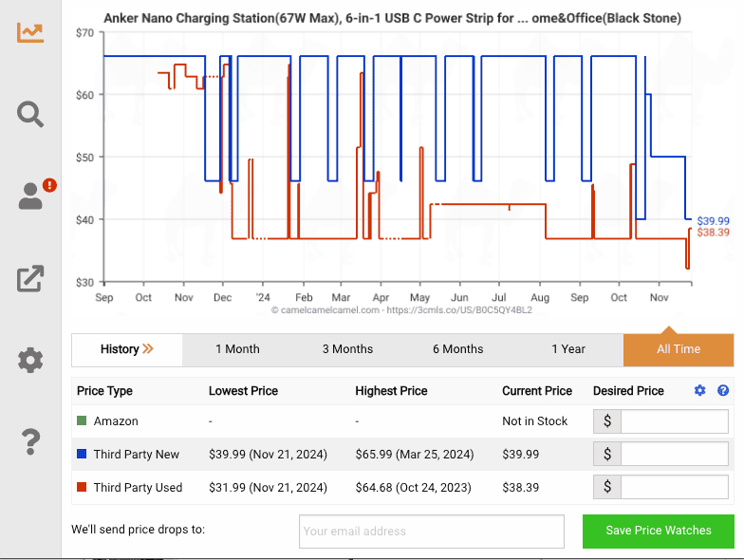Click the email address input field
The height and width of the screenshot is (560, 744).
click(x=431, y=532)
